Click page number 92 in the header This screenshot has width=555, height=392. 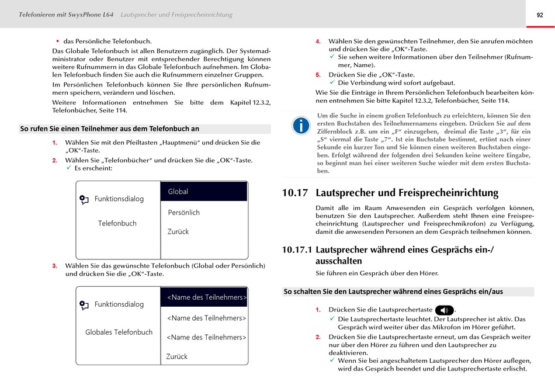(x=540, y=15)
